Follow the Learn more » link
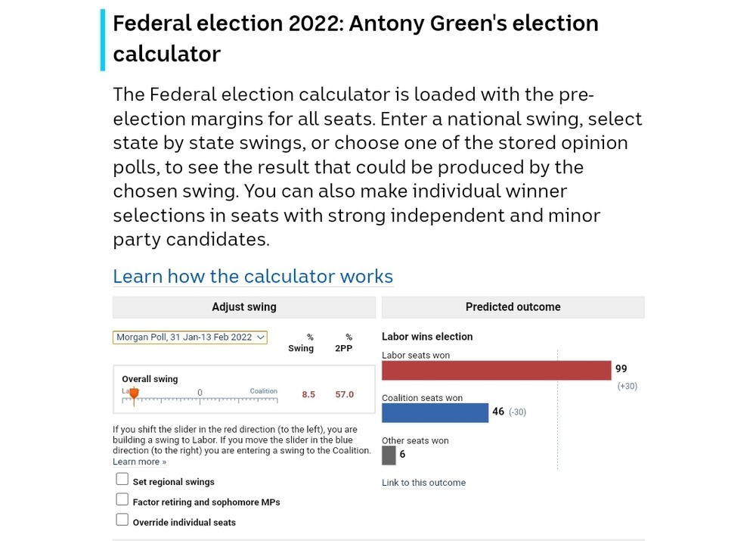Image resolution: width=756 pixels, height=541 pixels. pos(139,462)
